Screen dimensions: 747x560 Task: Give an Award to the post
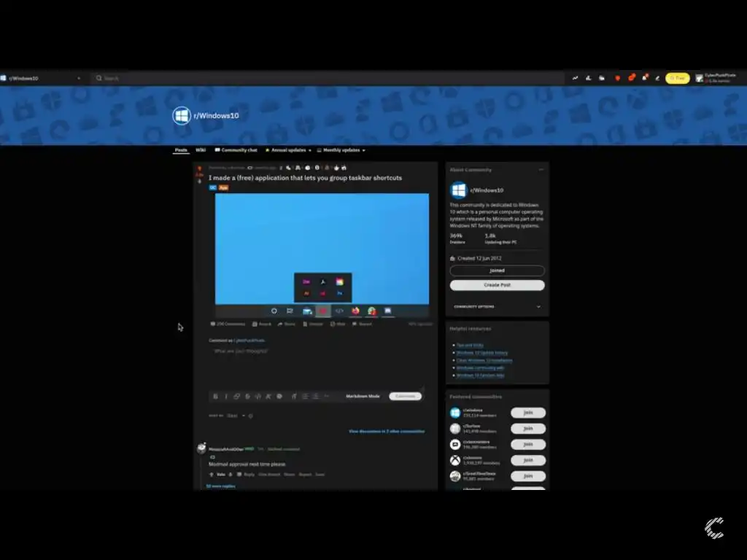point(262,324)
